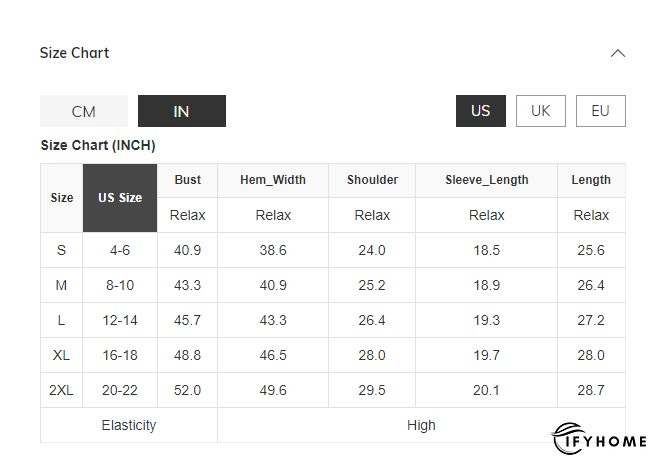This screenshot has height=468, width=666.
Task: Select the IN unit toggle
Action: pyautogui.click(x=181, y=111)
